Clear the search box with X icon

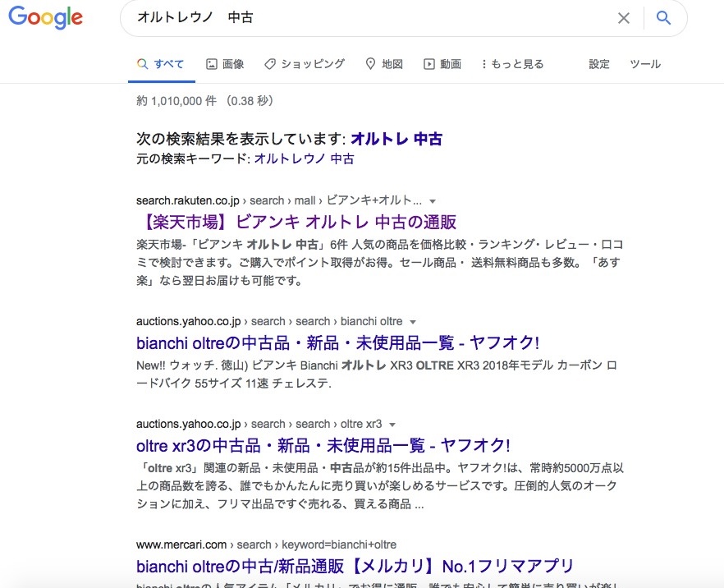[x=624, y=18]
